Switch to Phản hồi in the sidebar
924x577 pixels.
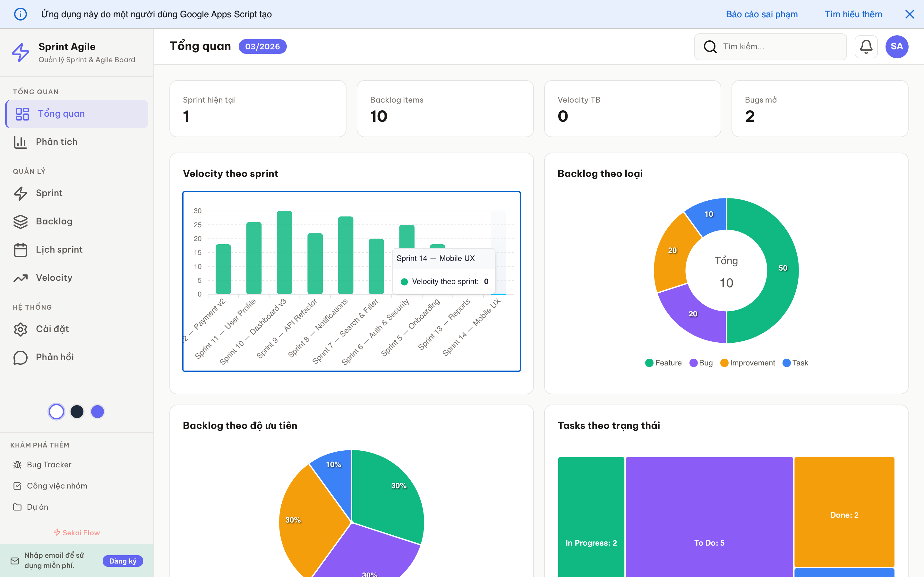20,357
